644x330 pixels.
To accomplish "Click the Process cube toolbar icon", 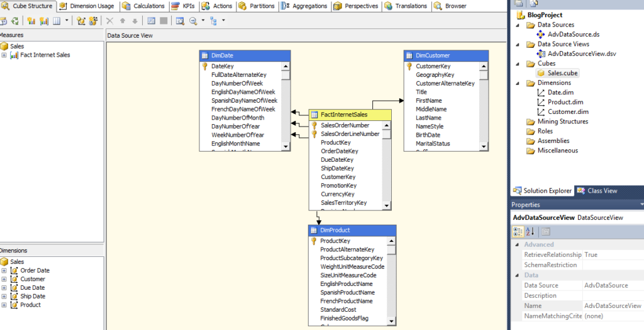I will (3, 21).
